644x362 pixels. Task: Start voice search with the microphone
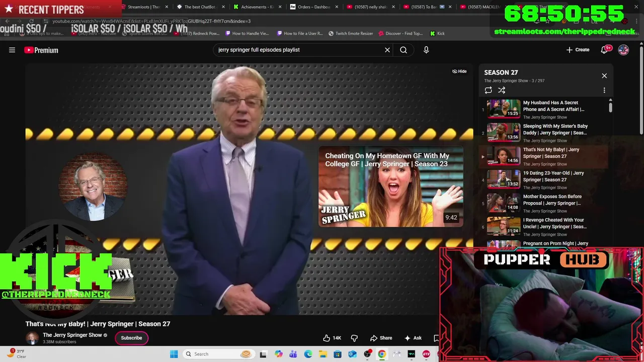click(x=426, y=50)
